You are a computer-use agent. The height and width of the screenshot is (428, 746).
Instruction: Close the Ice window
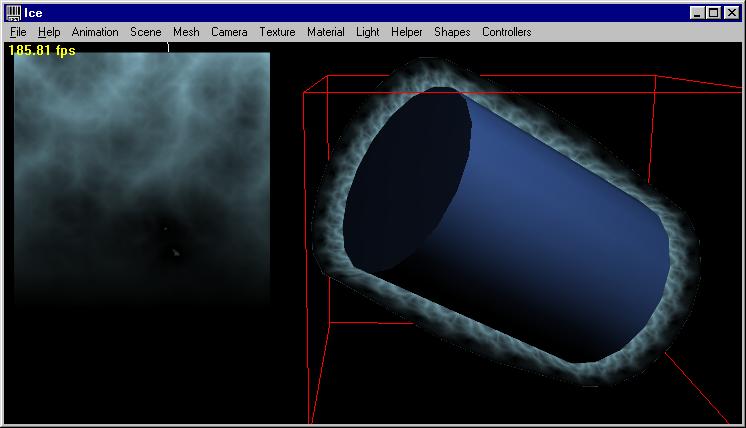[732, 13]
